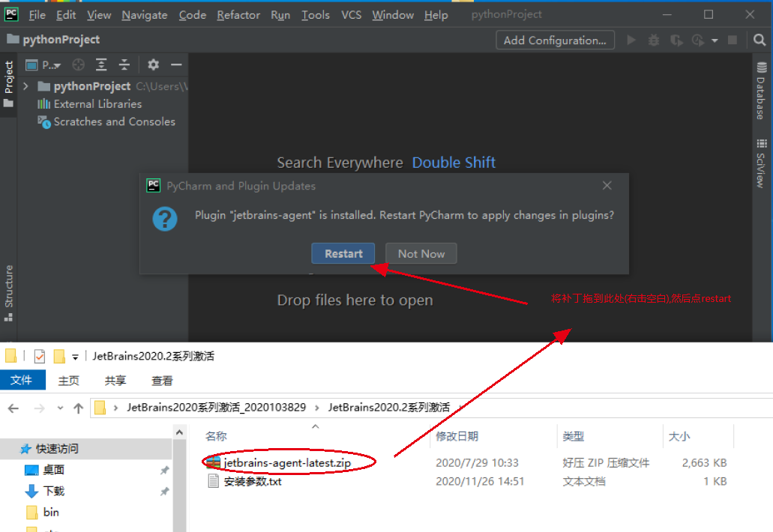Open the SciView tool window tab

761,163
